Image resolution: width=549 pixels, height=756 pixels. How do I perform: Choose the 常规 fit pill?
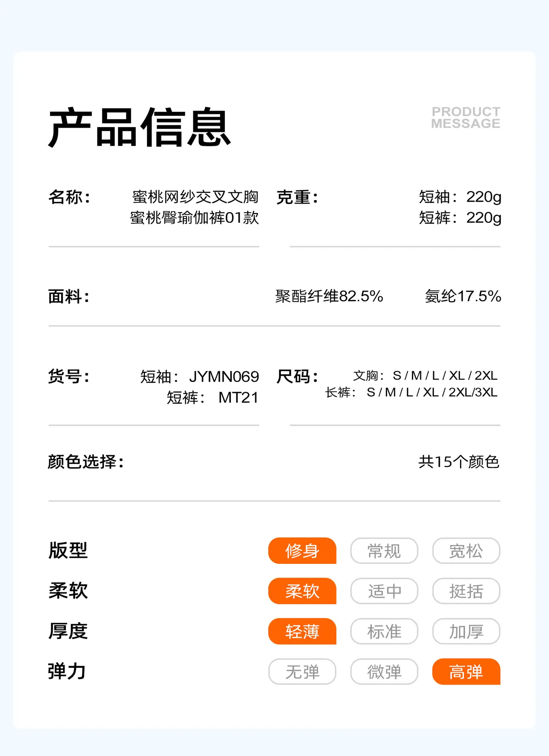(384, 550)
